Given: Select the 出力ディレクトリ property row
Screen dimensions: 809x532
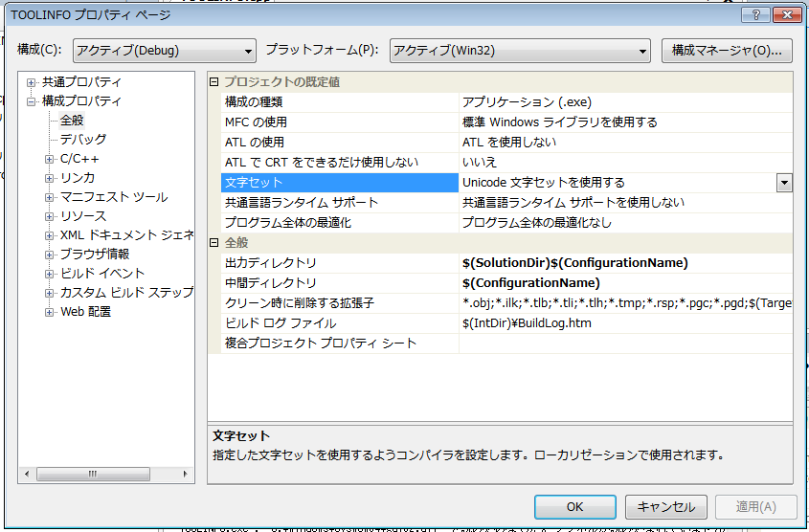Looking at the screenshot, I should (x=340, y=263).
